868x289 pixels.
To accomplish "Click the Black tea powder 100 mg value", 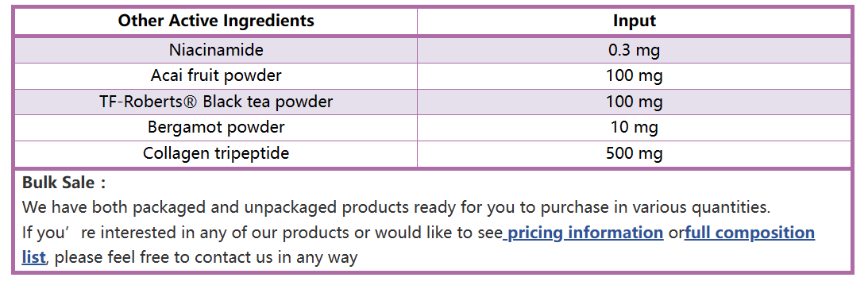I will [x=634, y=102].
